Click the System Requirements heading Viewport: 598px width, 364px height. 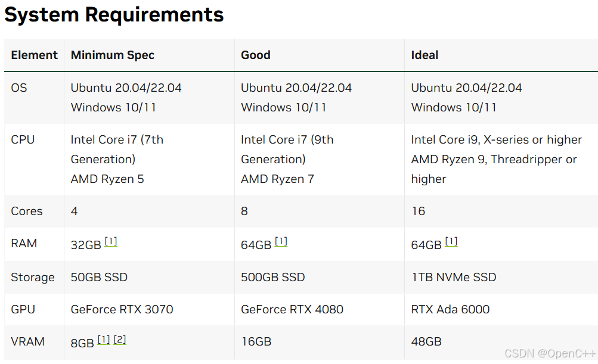[x=114, y=15]
